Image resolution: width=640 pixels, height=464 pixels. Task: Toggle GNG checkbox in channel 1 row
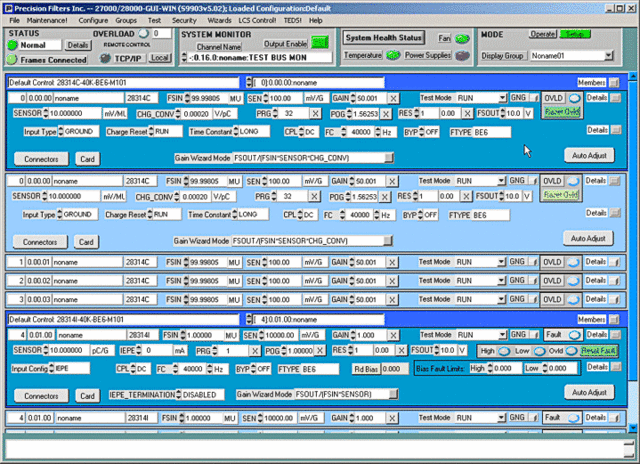534,262
